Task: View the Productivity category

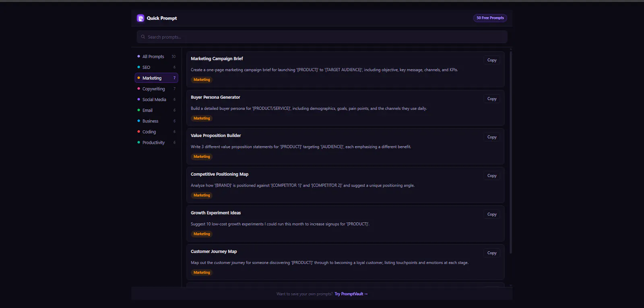Action: (x=157, y=142)
